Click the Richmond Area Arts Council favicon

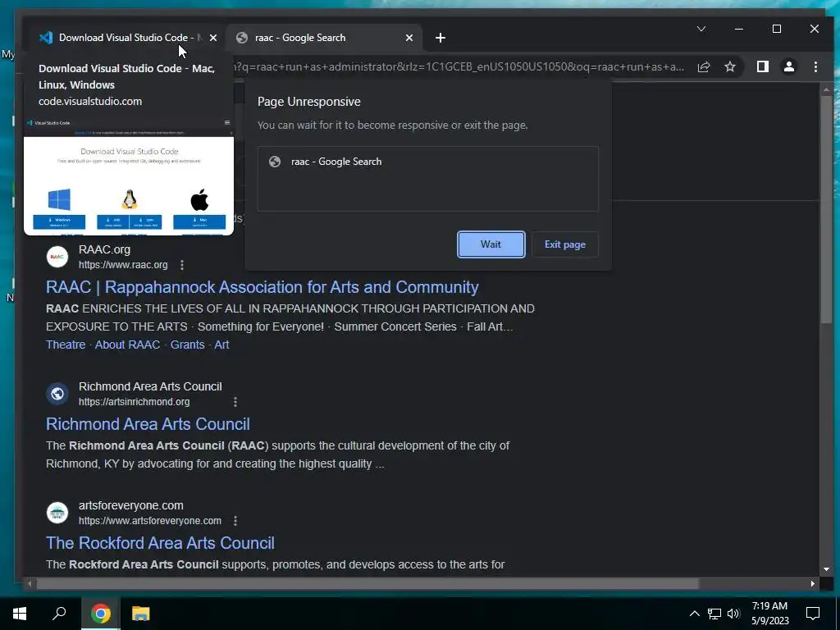click(x=57, y=394)
